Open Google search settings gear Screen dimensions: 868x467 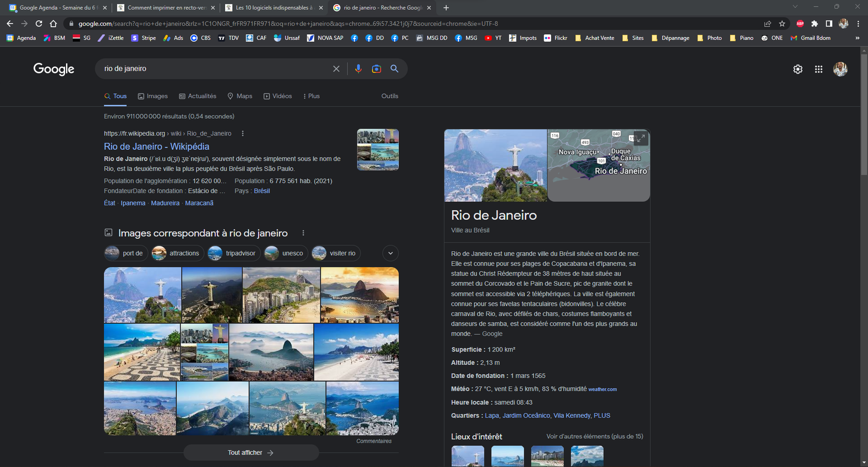click(x=797, y=69)
